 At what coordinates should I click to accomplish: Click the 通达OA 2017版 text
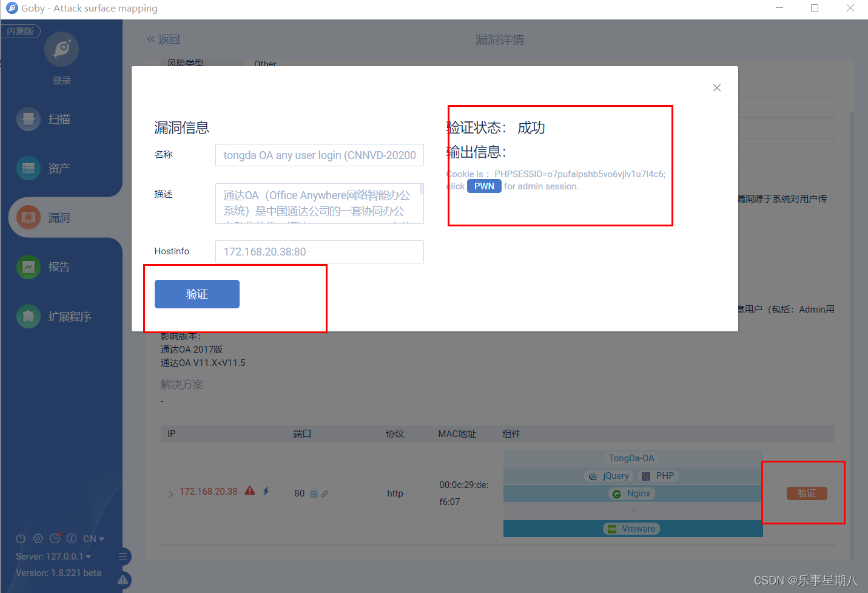click(x=192, y=350)
